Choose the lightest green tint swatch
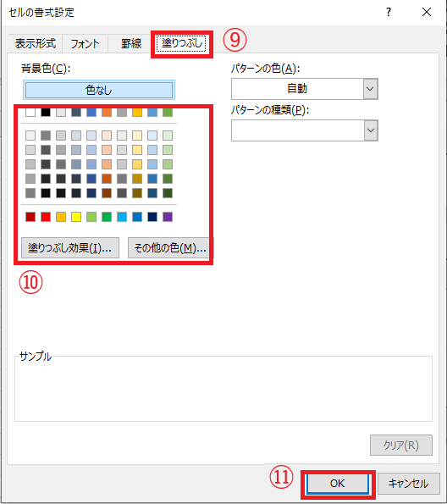The height and width of the screenshot is (504, 447). click(x=168, y=136)
